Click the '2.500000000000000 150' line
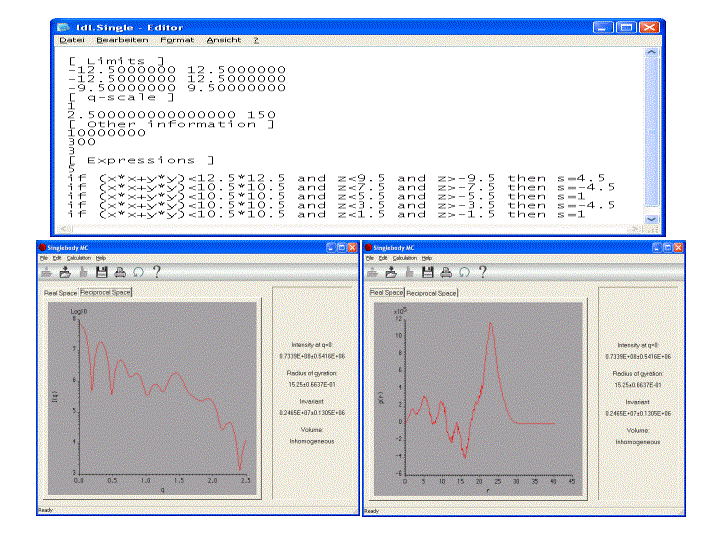720x540 pixels. pos(172,115)
